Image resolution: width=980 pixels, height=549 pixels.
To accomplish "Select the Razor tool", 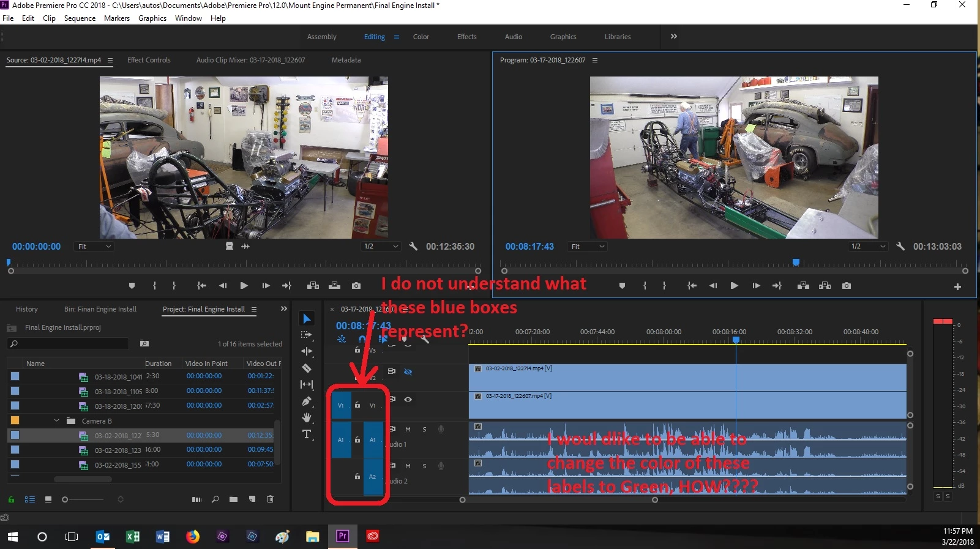I will tap(307, 368).
